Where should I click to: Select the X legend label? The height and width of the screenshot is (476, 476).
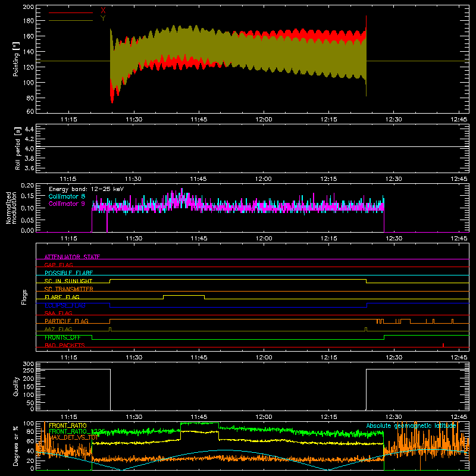[x=103, y=11]
